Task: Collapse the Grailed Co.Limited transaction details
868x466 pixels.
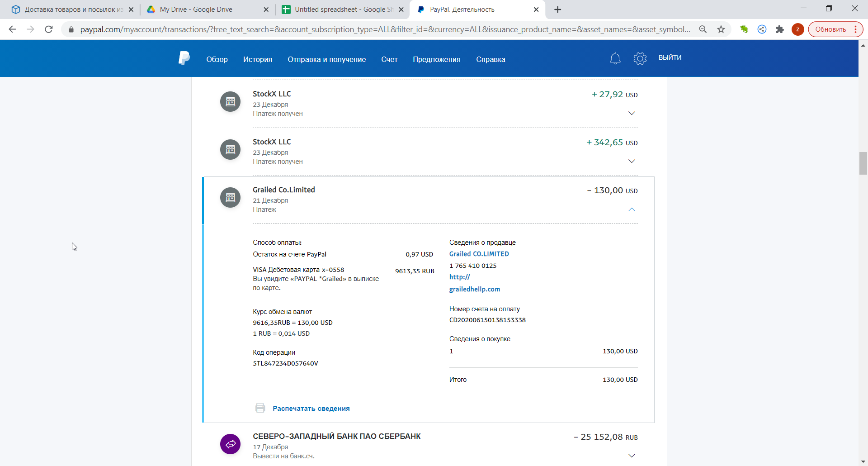Action: pos(632,209)
